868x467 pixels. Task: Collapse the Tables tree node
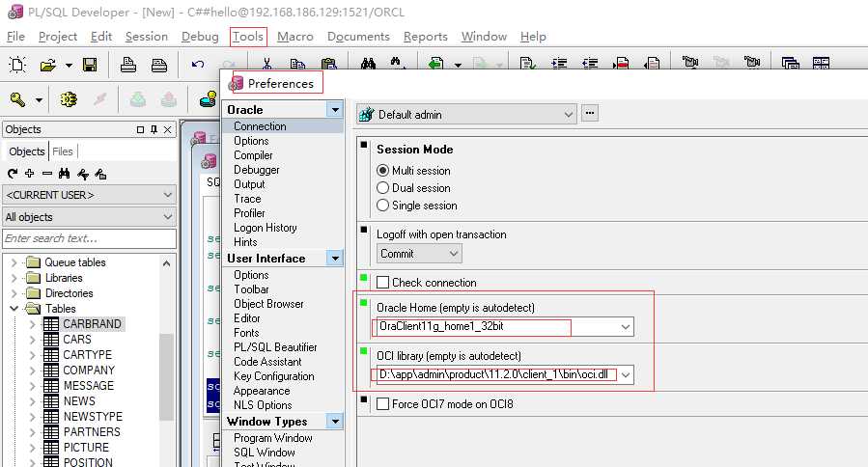pos(14,308)
